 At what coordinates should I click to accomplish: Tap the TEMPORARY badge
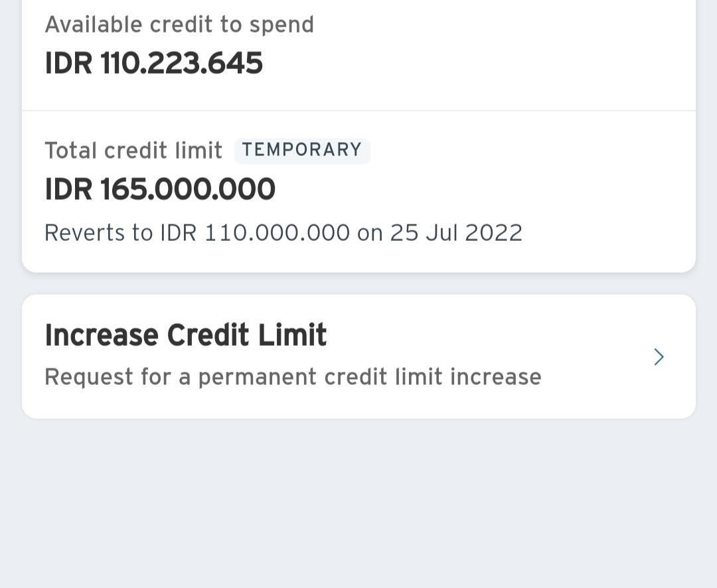pyautogui.click(x=302, y=150)
